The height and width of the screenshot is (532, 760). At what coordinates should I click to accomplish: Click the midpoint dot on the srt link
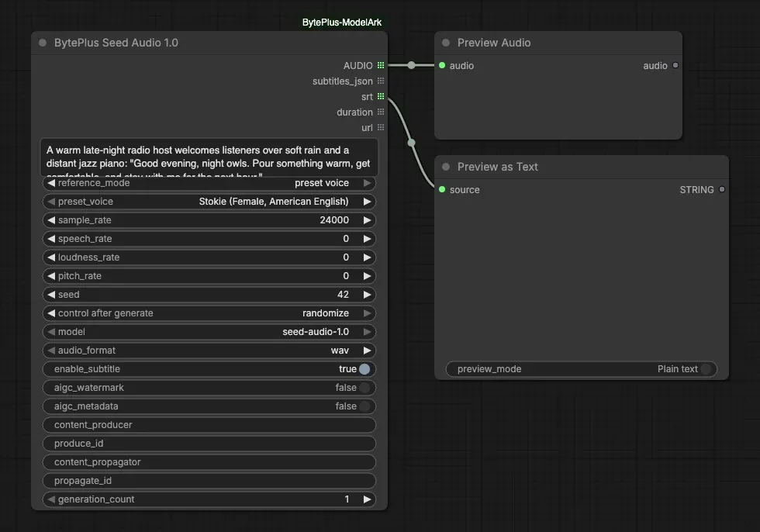point(412,143)
